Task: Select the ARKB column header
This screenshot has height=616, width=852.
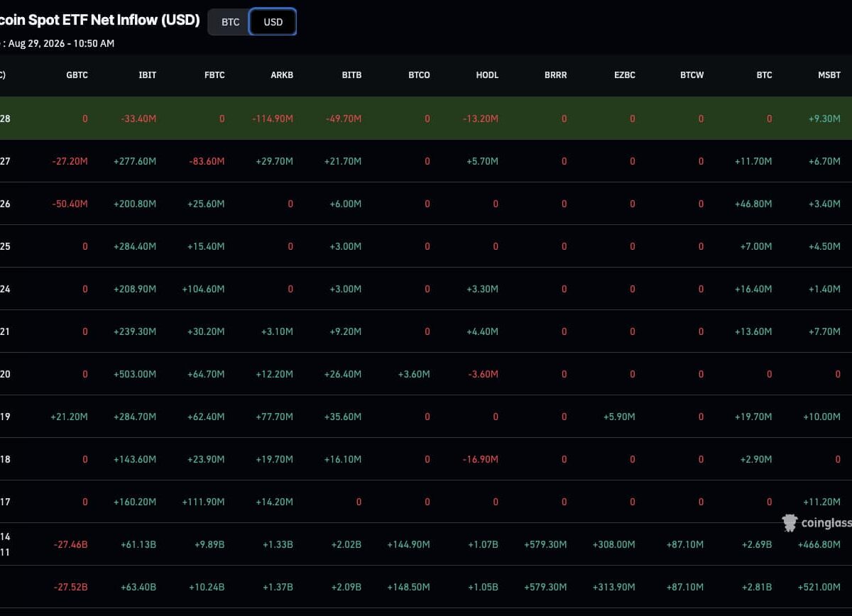Action: point(282,75)
